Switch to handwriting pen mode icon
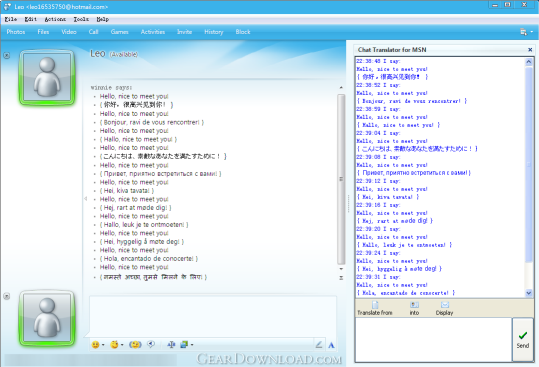Image resolution: width=539 pixels, height=367 pixels. [319, 344]
